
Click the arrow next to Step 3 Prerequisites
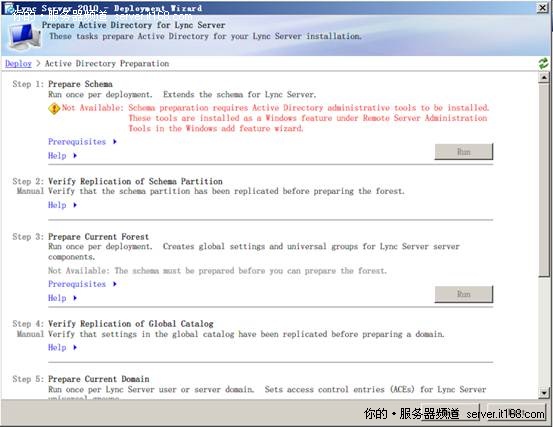click(115, 284)
